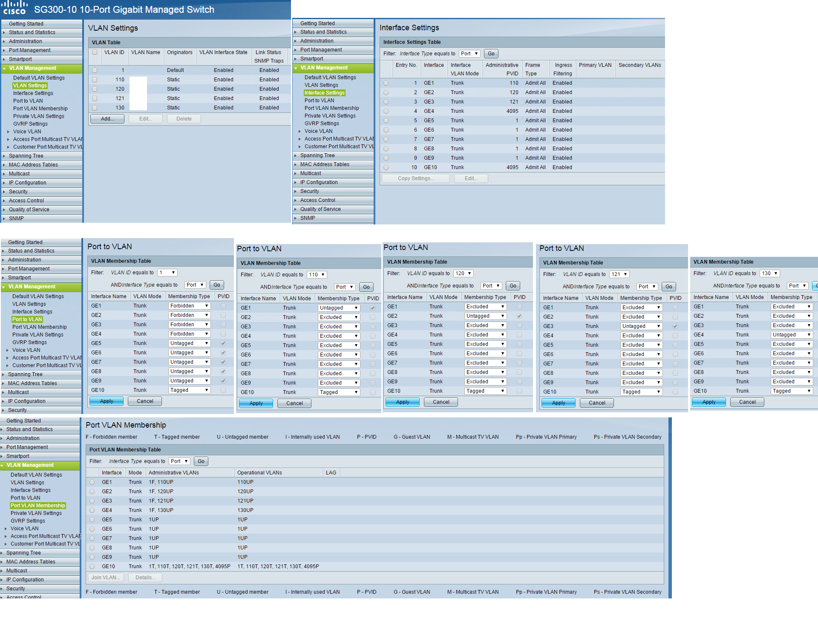Screen dimensions: 818x644
Task: Select GE7 radio button in Interface Settings Table
Action: click(x=386, y=139)
